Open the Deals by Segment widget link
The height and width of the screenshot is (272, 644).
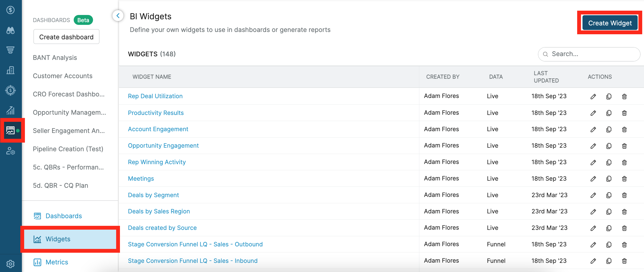153,195
